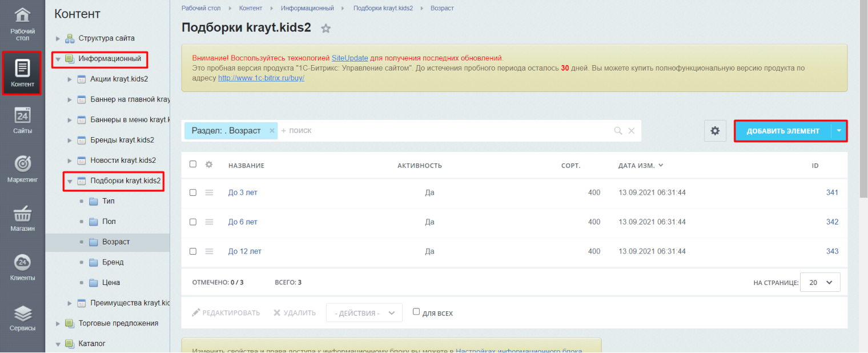Expand Акции krayt.kids2 node
Screen dimensions: 868x353
(69, 79)
